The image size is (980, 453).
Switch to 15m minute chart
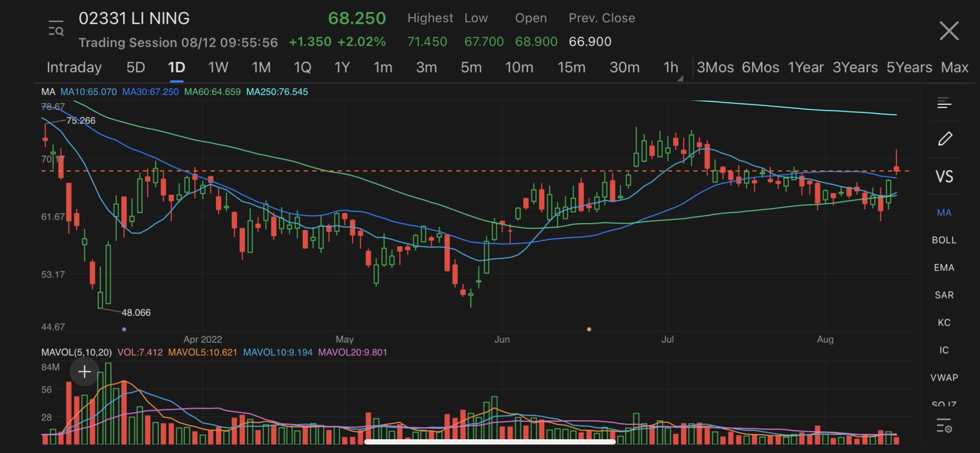point(571,67)
